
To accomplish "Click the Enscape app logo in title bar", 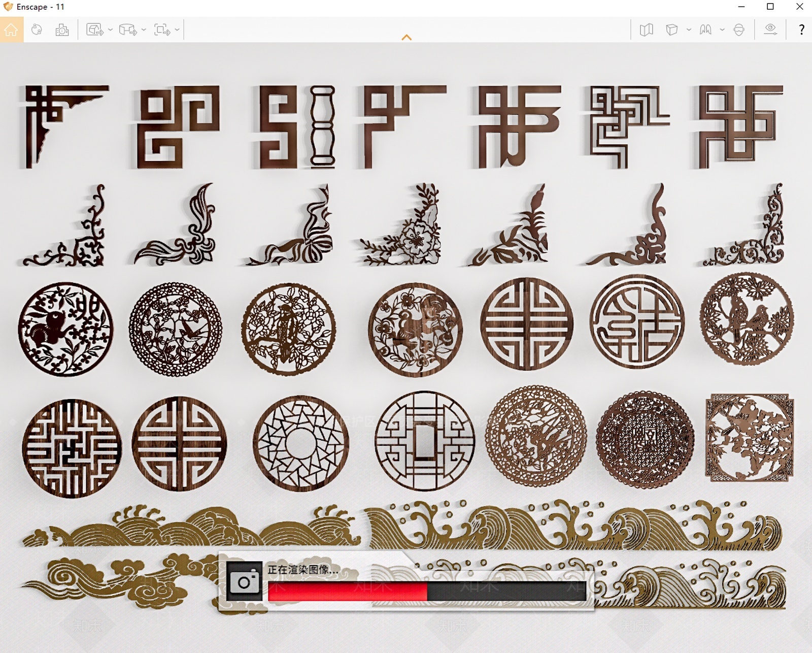I will click(x=8, y=7).
